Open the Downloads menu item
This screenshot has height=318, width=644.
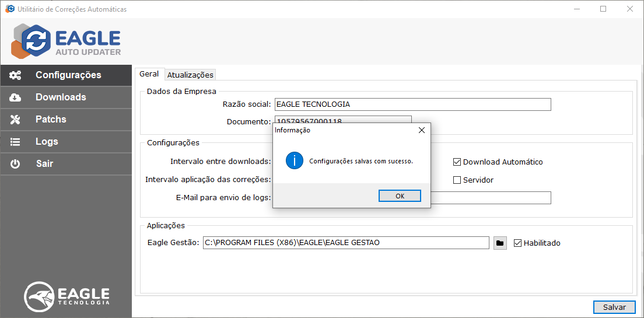coord(66,97)
